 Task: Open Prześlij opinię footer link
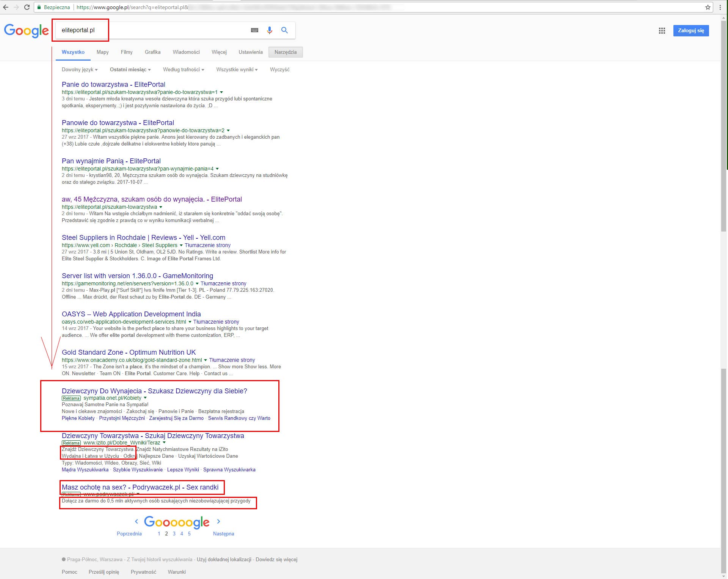pos(104,572)
